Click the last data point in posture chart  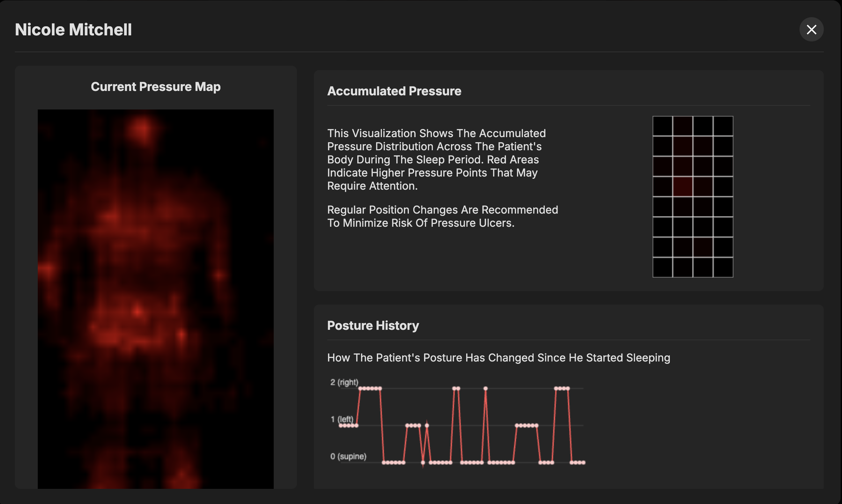point(584,463)
